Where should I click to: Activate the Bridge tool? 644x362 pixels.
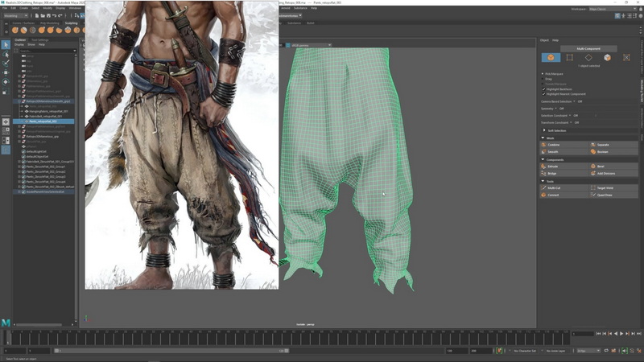[564, 173]
